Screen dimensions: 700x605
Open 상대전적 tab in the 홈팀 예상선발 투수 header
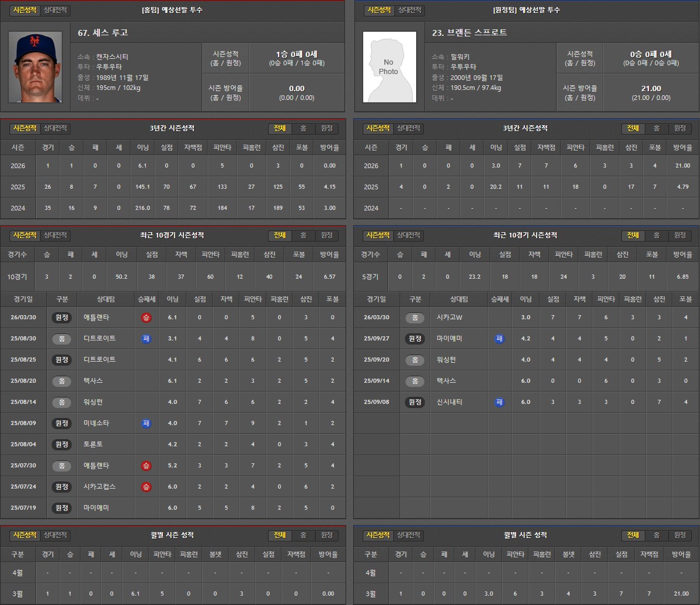point(56,11)
